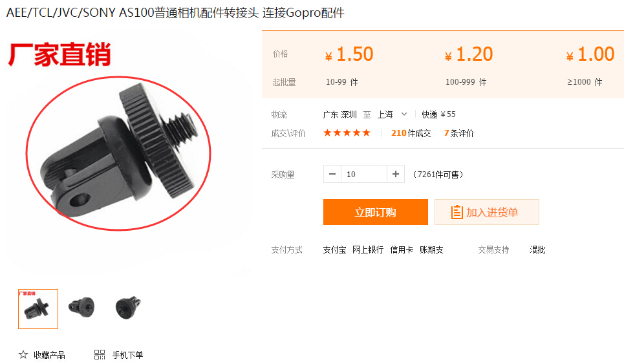This screenshot has width=624, height=364.
Task: Click the 手机下单 text link
Action: coord(127,355)
